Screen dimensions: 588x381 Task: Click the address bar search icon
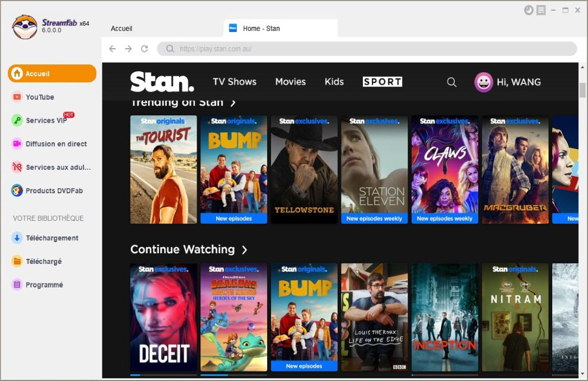170,49
